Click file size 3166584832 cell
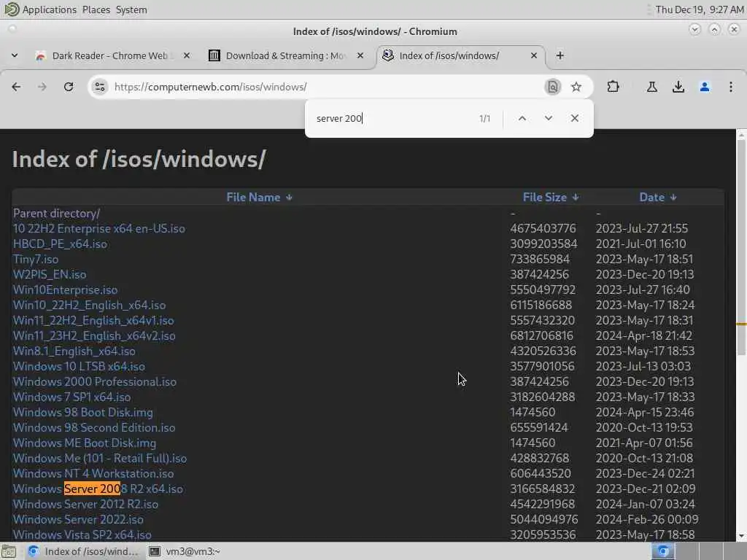Image resolution: width=747 pixels, height=560 pixels. point(542,489)
